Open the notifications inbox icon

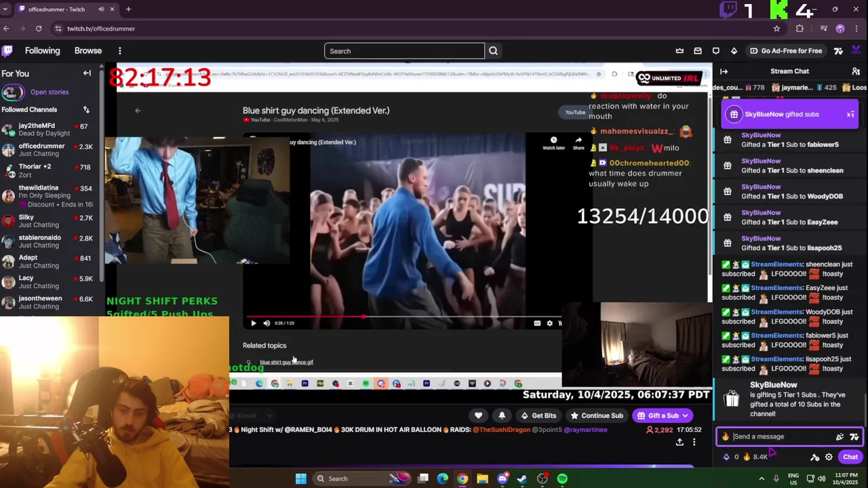pos(698,51)
